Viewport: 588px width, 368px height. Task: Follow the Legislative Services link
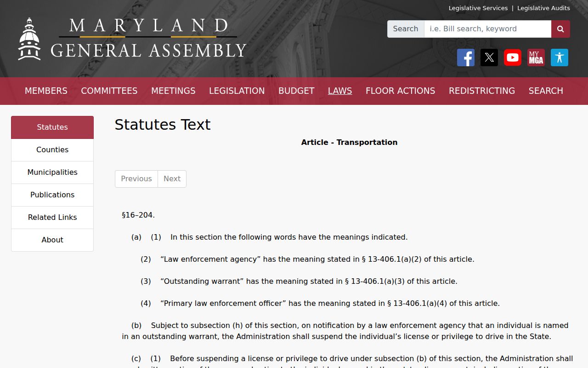pyautogui.click(x=478, y=8)
